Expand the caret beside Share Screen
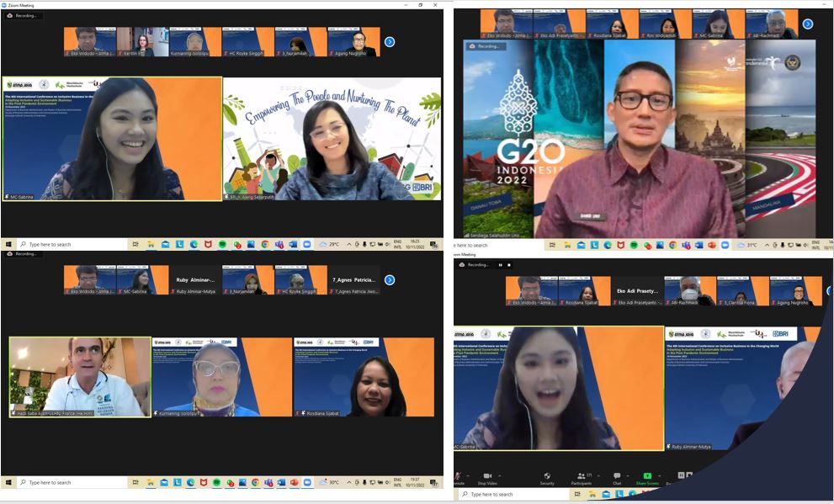The image size is (834, 504). pos(660,476)
